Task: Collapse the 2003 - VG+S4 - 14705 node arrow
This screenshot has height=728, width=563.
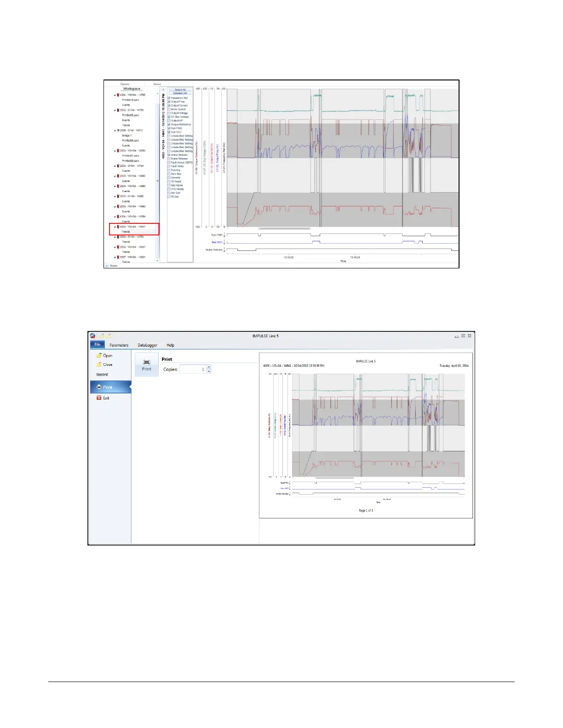Action: pos(115,151)
